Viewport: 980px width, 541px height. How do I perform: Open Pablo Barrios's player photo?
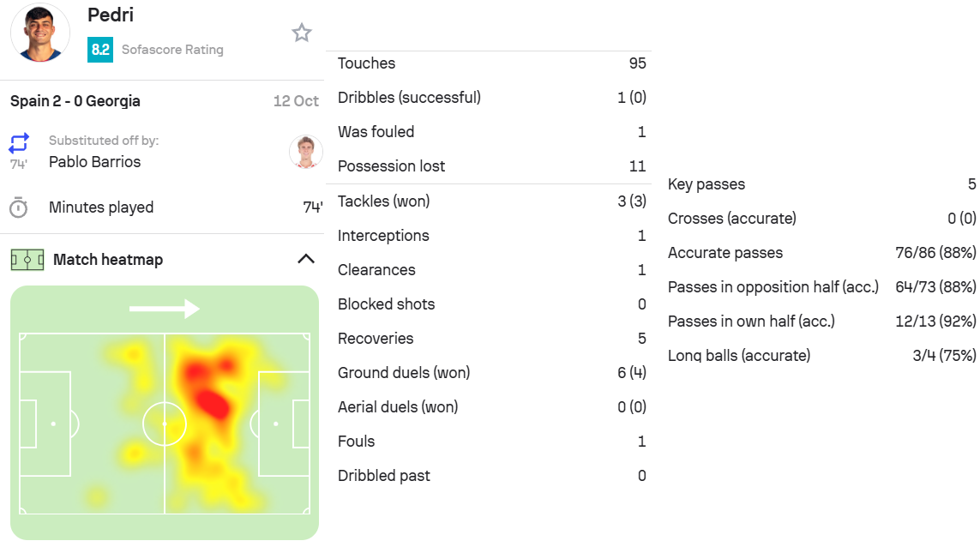(305, 152)
